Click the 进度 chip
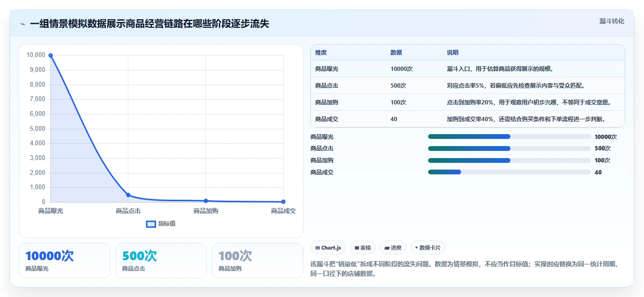 [393, 248]
